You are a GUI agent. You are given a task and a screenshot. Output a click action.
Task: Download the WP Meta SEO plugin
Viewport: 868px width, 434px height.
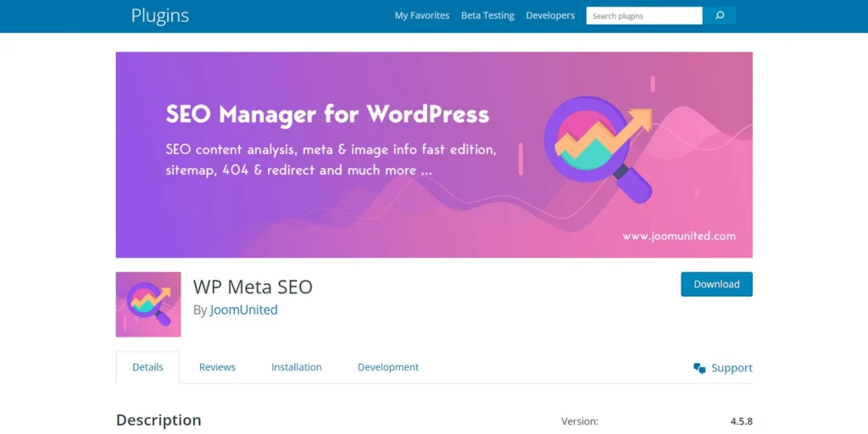tap(716, 284)
